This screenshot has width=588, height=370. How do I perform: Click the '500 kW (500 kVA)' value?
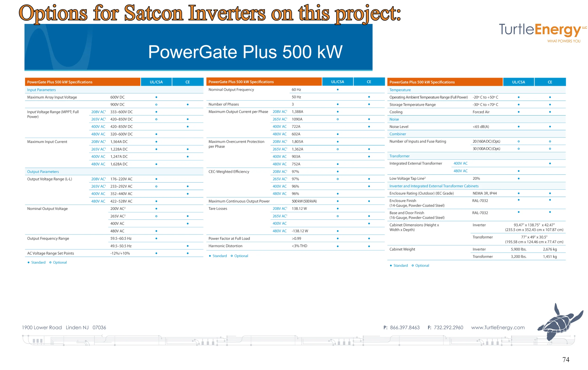point(304,201)
